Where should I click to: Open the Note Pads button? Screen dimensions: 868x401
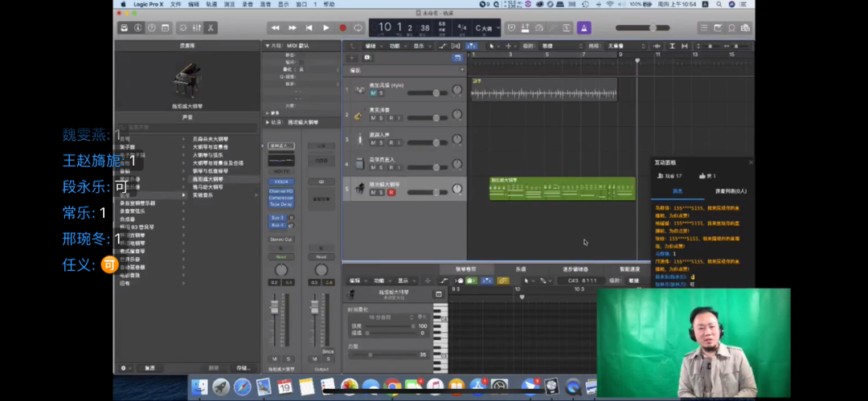pyautogui.click(x=718, y=27)
